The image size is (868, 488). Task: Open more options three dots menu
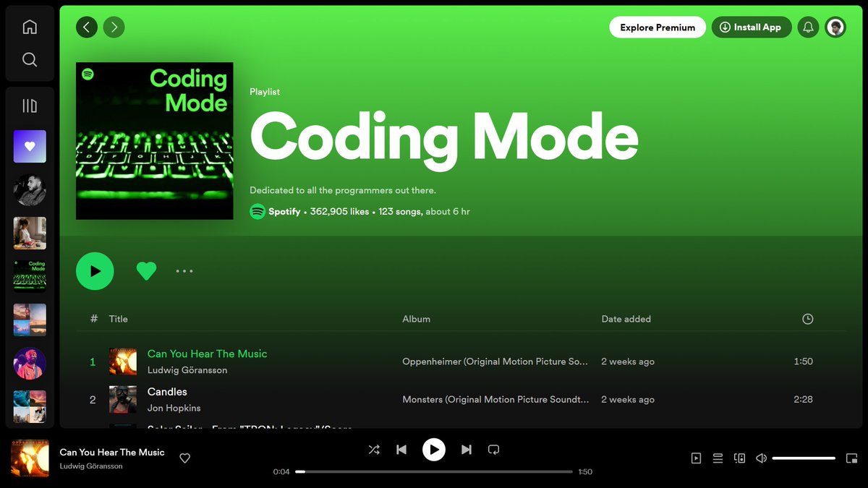[x=184, y=271]
